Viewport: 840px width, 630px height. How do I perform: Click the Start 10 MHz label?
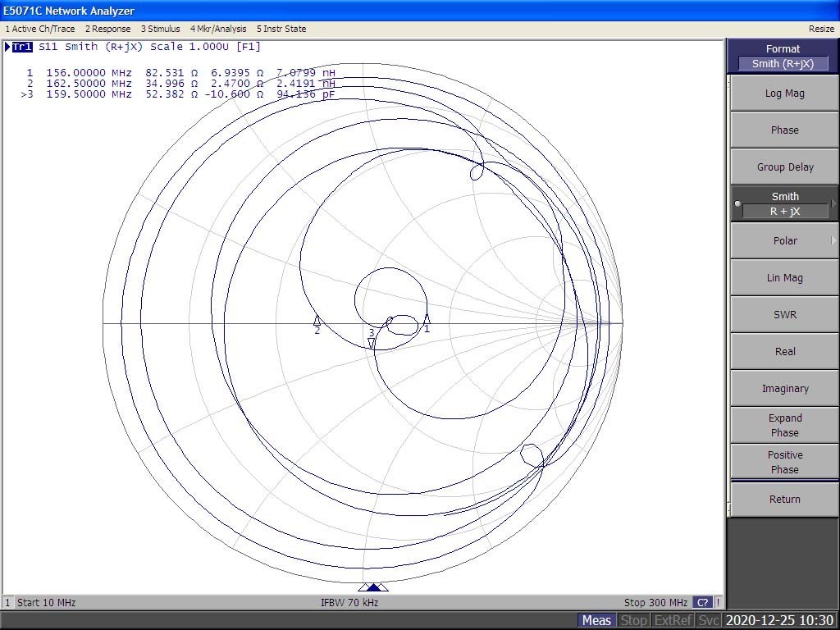click(x=46, y=603)
